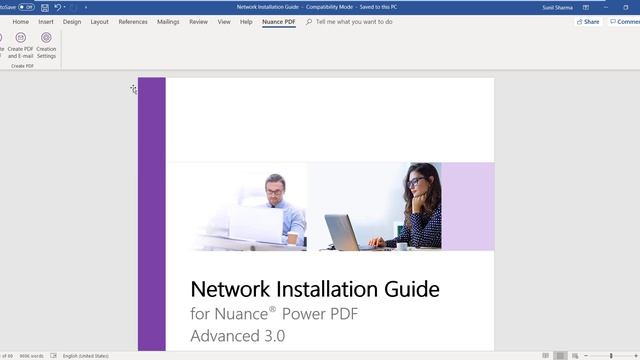Select the woman with laptop photo
This screenshot has width=640, height=360.
374,207
